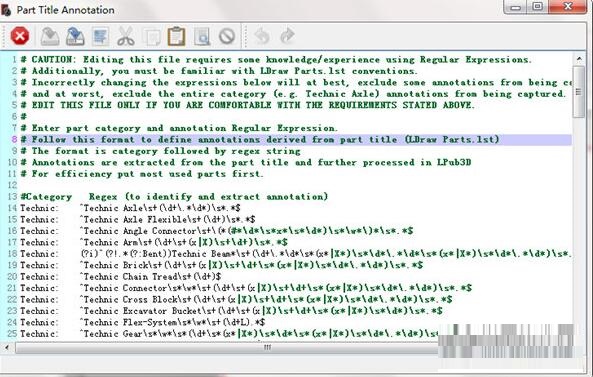Click the line 21 'Technic Connector' regex
The width and height of the screenshot is (593, 377).
coord(246,288)
